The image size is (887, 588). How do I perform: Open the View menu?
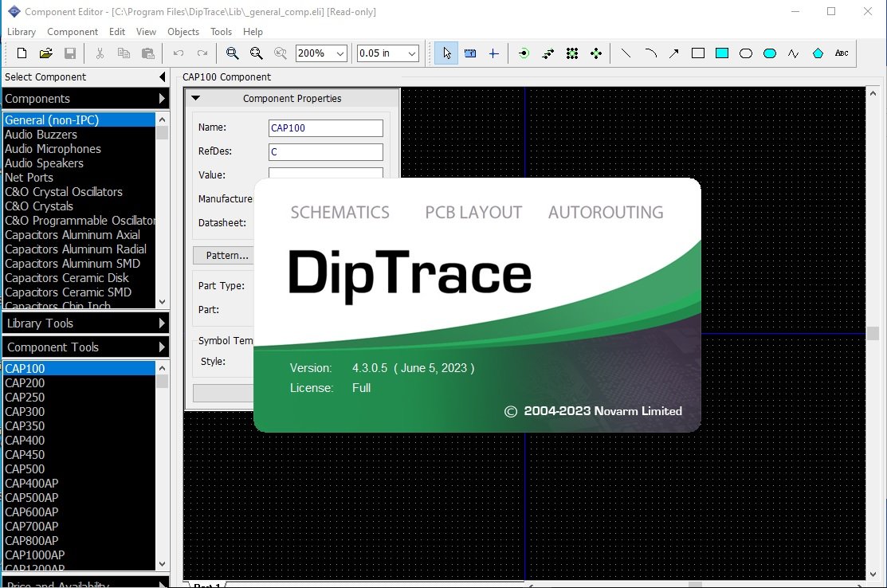click(x=146, y=32)
